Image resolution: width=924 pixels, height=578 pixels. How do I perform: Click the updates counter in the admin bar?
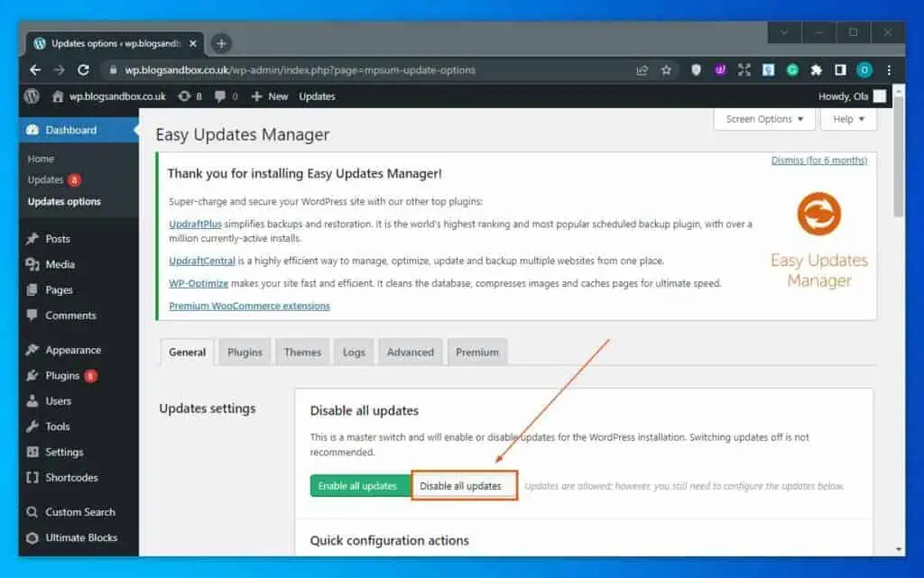[x=189, y=96]
